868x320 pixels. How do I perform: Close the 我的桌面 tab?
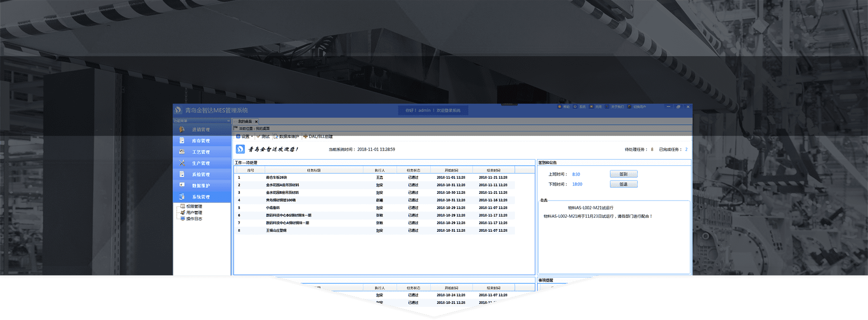[x=256, y=121]
